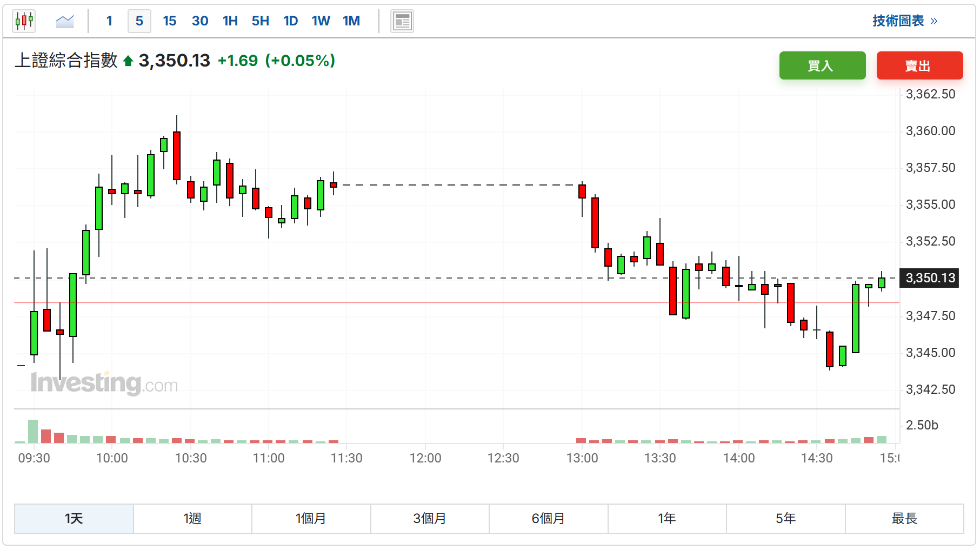Click the tall volume bar at 09:30
The width and height of the screenshot is (980, 549).
pyautogui.click(x=33, y=431)
